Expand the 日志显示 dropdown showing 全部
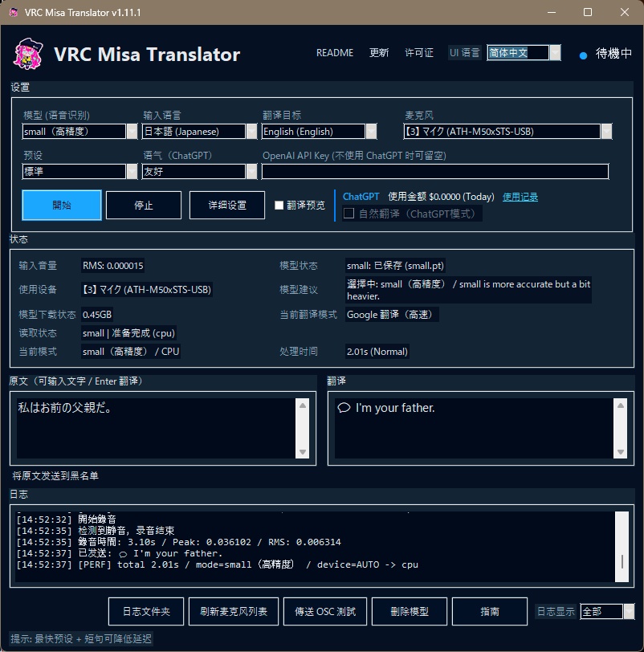The height and width of the screenshot is (652, 644). pyautogui.click(x=607, y=611)
